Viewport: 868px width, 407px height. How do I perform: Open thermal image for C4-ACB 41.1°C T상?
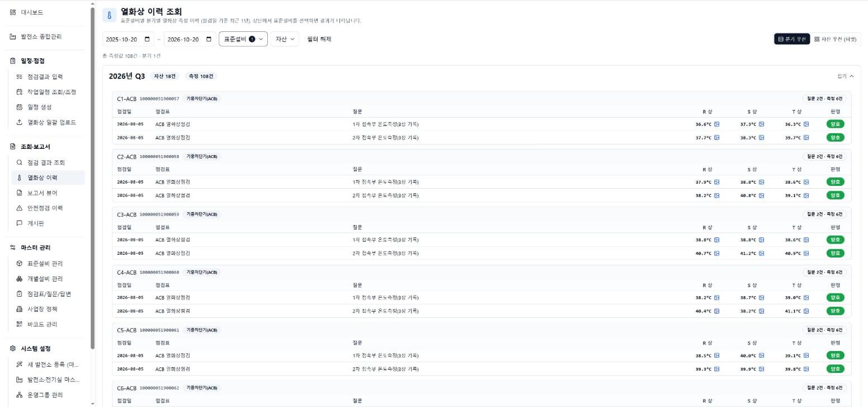click(x=806, y=311)
